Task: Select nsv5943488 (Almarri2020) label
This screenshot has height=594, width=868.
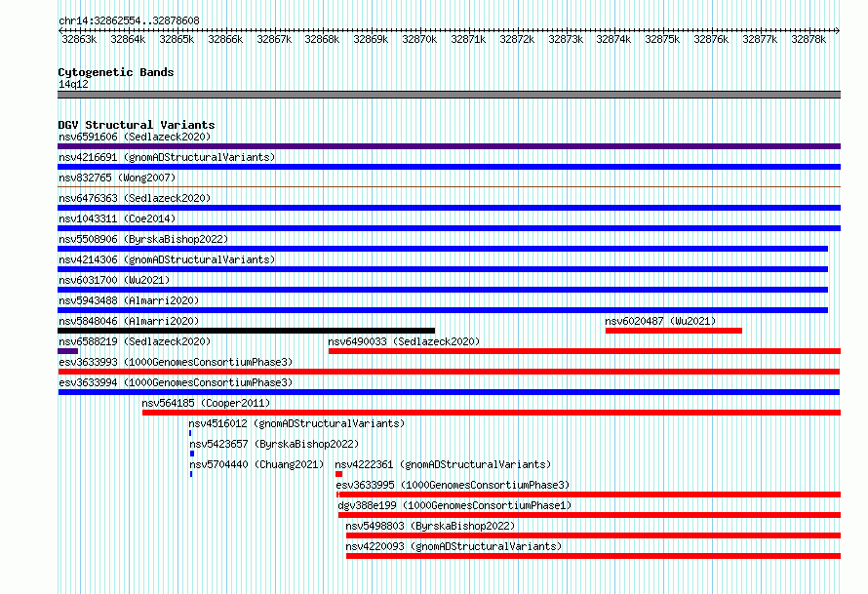Action: click(x=129, y=300)
